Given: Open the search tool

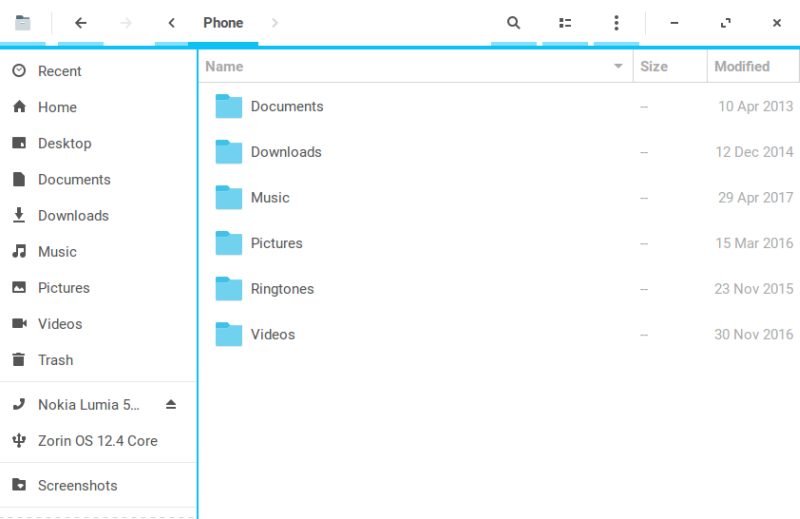Looking at the screenshot, I should click(514, 22).
